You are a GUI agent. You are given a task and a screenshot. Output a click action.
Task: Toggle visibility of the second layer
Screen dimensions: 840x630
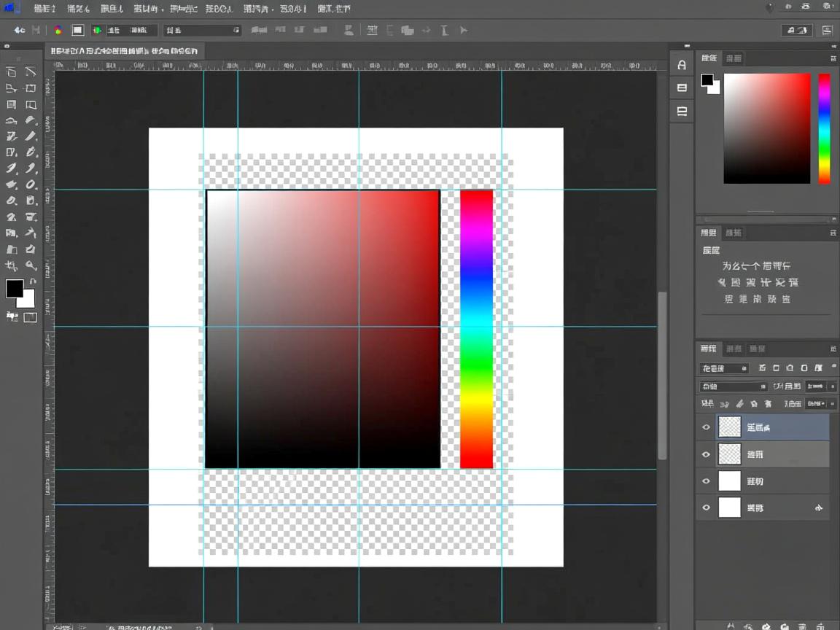(706, 454)
